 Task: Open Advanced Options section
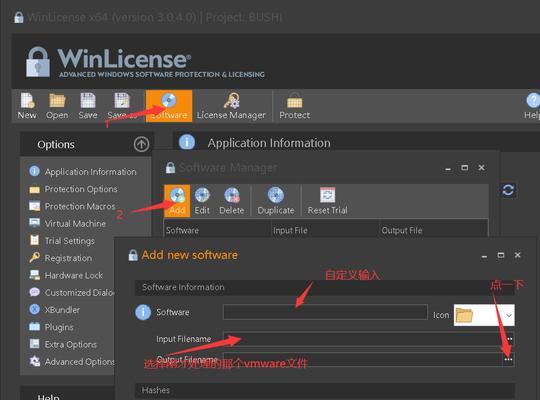(x=71, y=361)
